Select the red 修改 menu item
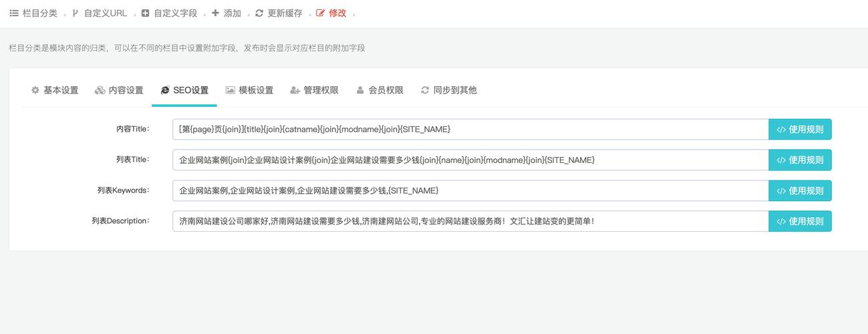868x334 pixels. point(331,13)
